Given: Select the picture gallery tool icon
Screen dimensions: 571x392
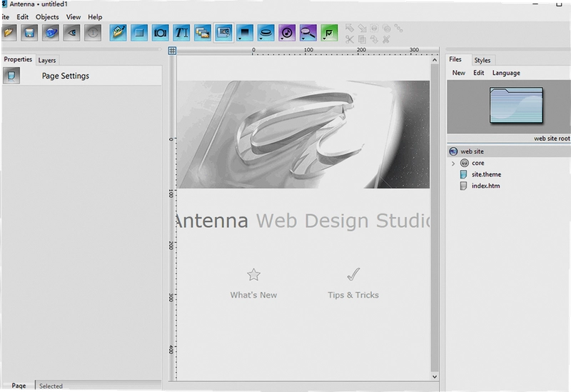Looking at the screenshot, I should [203, 33].
